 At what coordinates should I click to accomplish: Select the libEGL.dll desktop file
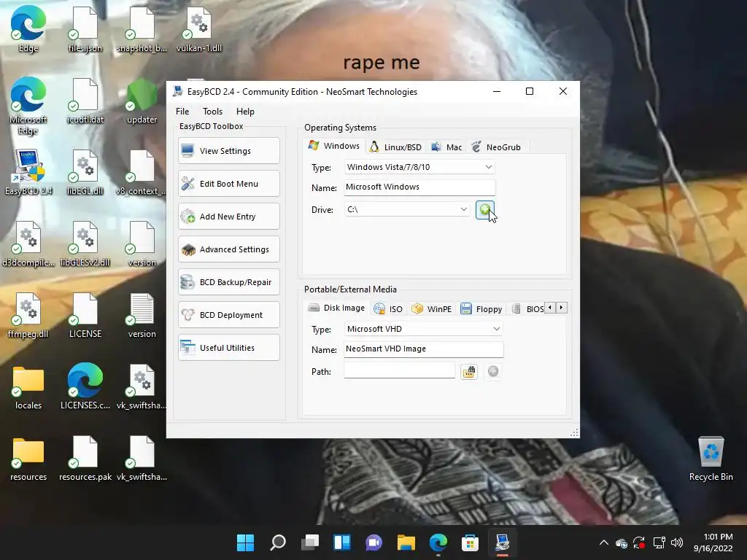(85, 172)
